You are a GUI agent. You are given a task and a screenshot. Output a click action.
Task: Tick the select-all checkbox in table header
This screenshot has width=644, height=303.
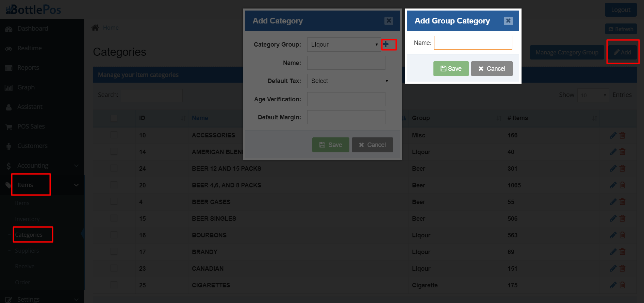point(114,118)
